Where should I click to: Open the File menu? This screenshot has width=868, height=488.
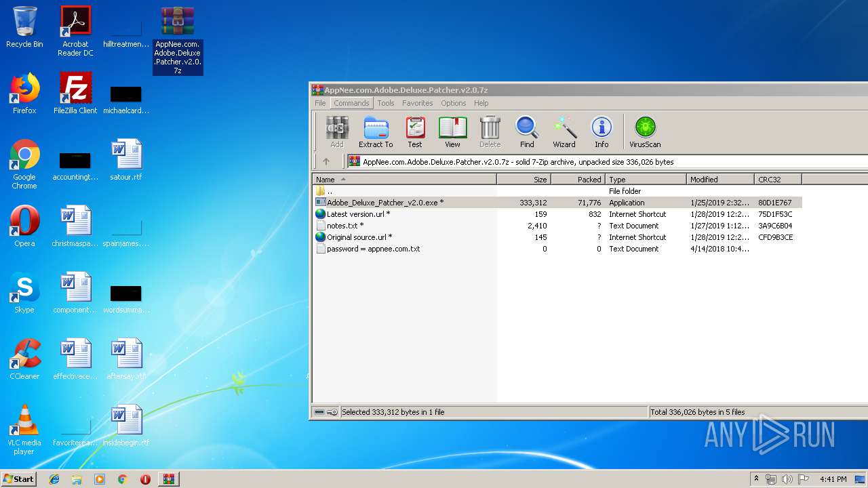[320, 103]
